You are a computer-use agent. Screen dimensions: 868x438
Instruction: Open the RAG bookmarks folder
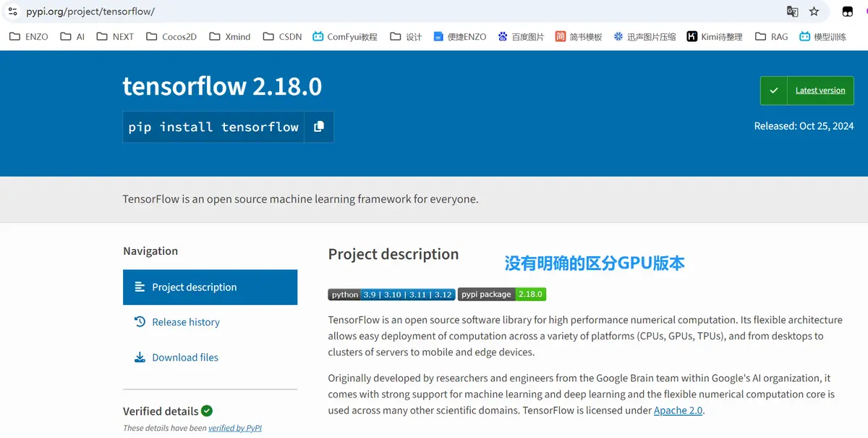point(771,36)
